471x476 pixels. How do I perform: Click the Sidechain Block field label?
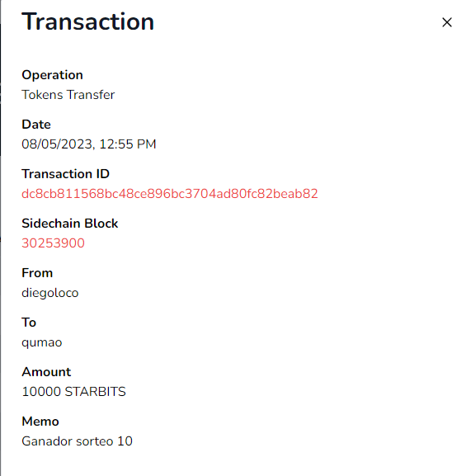(x=70, y=224)
